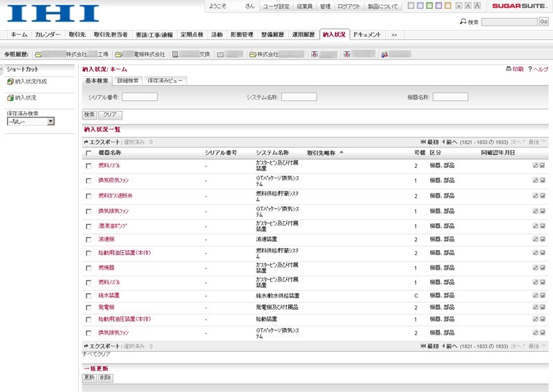Open the 保存済み検索 dropdown showing --なし--
This screenshot has width=553, height=392.
[30, 122]
